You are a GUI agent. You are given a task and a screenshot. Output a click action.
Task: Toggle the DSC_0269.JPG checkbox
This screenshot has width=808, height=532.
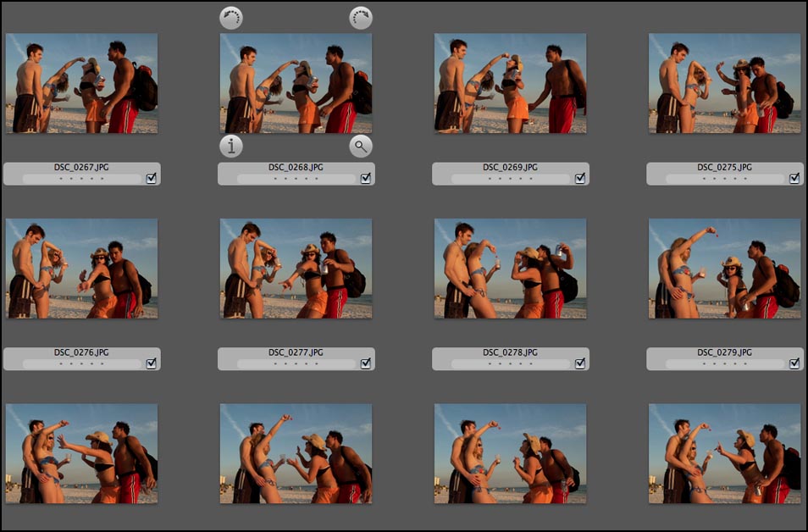[579, 179]
